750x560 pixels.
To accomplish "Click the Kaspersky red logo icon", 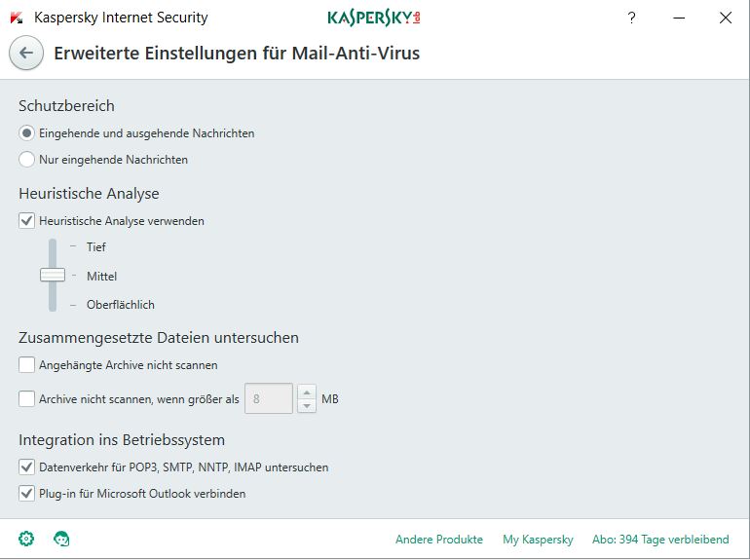I will (x=17, y=18).
